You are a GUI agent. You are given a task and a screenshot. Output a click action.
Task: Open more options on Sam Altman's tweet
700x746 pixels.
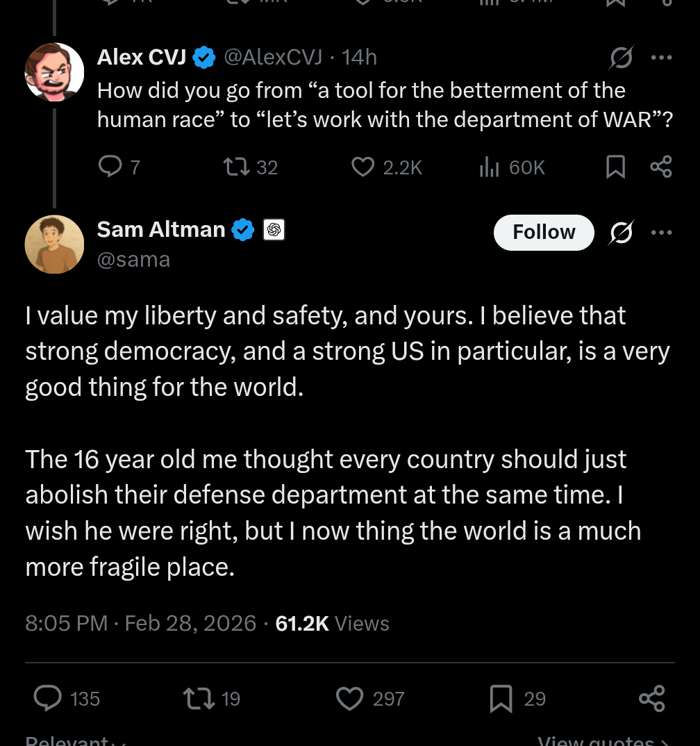pyautogui.click(x=661, y=232)
